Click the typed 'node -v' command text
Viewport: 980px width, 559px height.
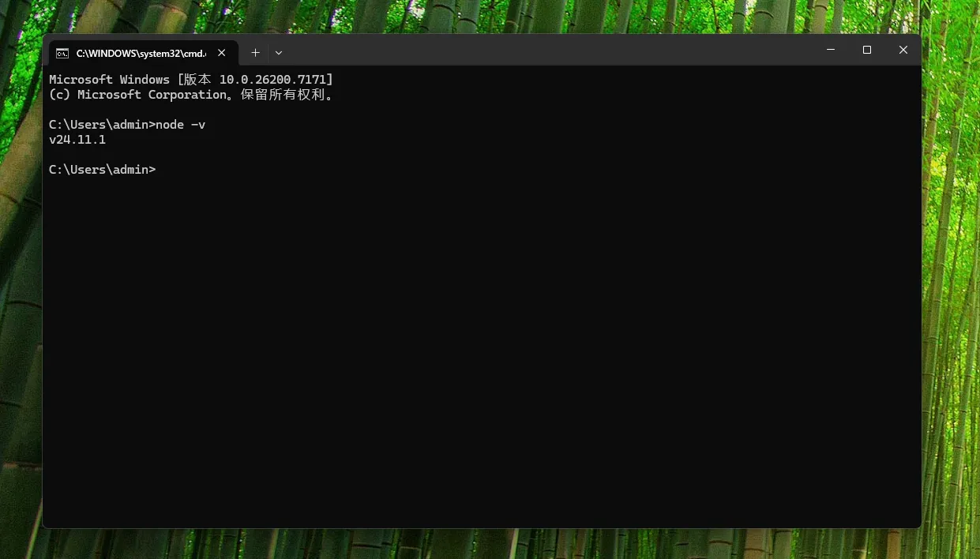coord(181,125)
